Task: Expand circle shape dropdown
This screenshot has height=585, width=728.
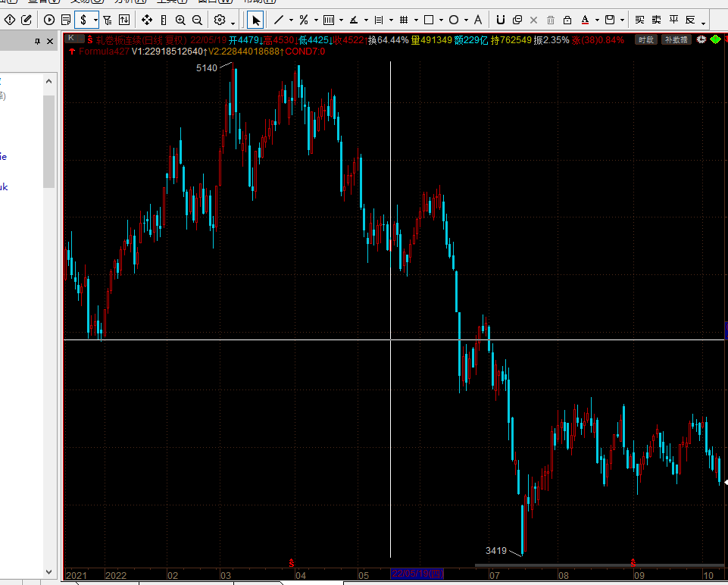Action: [x=467, y=20]
